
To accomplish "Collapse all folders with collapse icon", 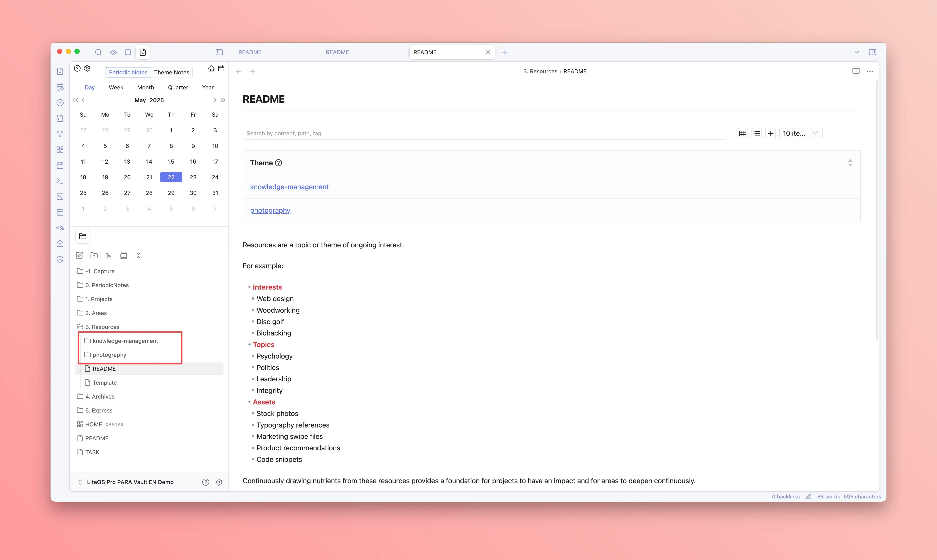I will (138, 255).
